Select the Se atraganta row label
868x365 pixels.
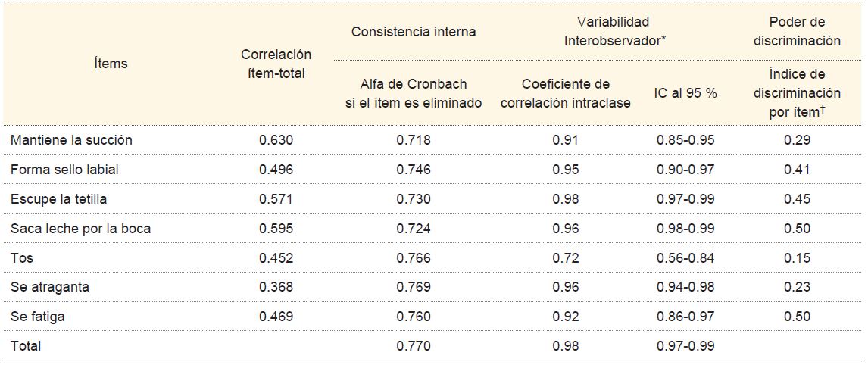click(x=48, y=287)
